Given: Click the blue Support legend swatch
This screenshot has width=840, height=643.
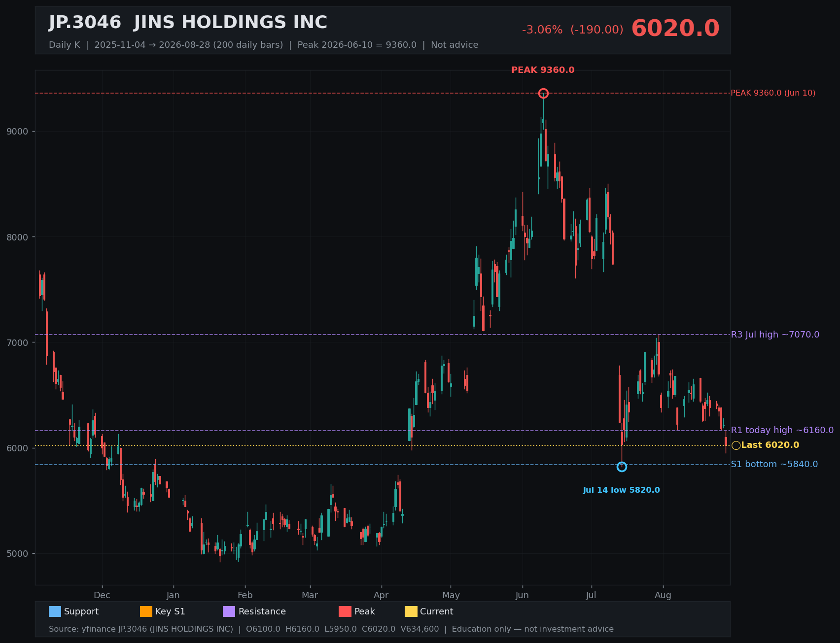Looking at the screenshot, I should [55, 611].
